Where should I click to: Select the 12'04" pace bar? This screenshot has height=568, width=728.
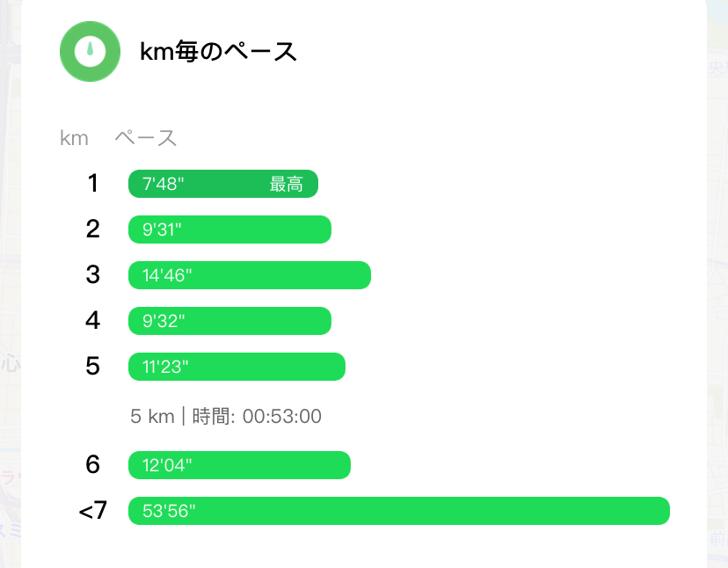point(239,465)
